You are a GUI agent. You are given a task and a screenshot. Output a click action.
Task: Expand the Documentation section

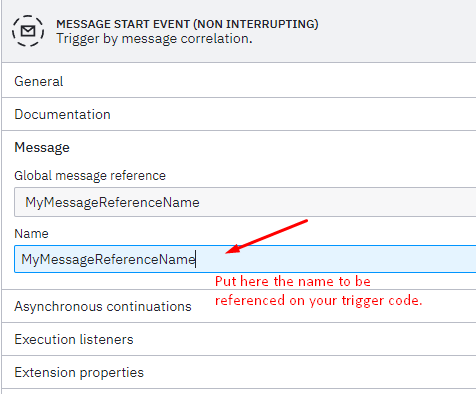[239, 114]
